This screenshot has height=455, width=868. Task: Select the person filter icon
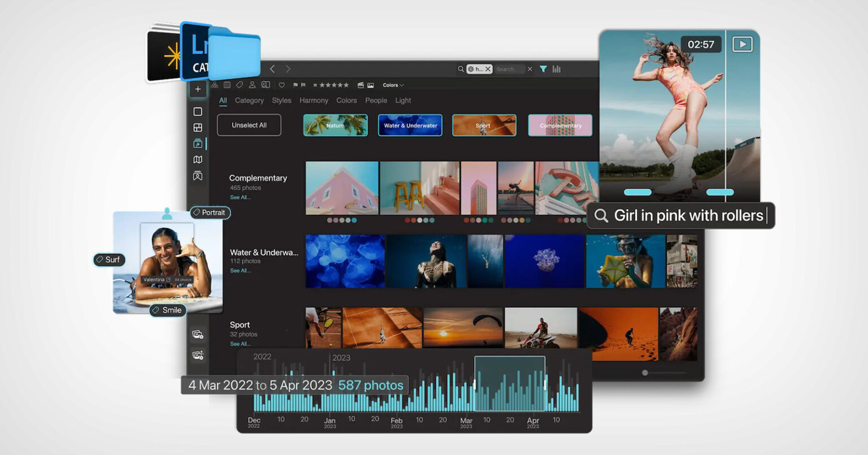pos(252,85)
